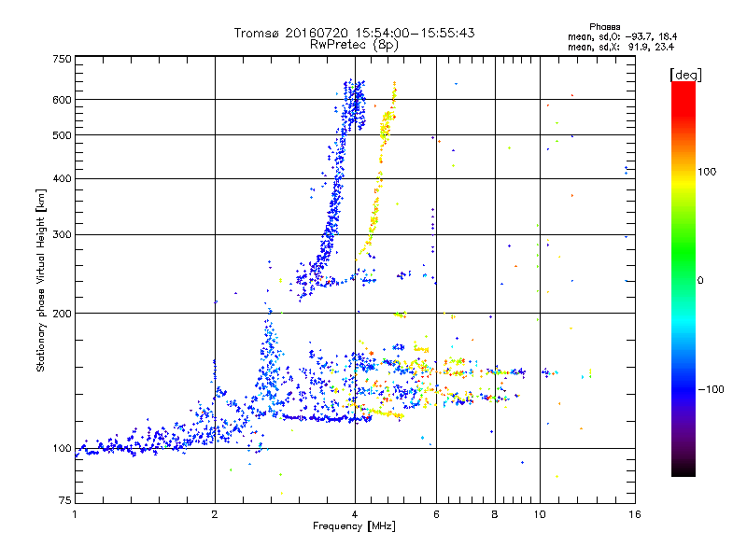Click the blue O-mode F-layer trace

pyautogui.click(x=337, y=190)
